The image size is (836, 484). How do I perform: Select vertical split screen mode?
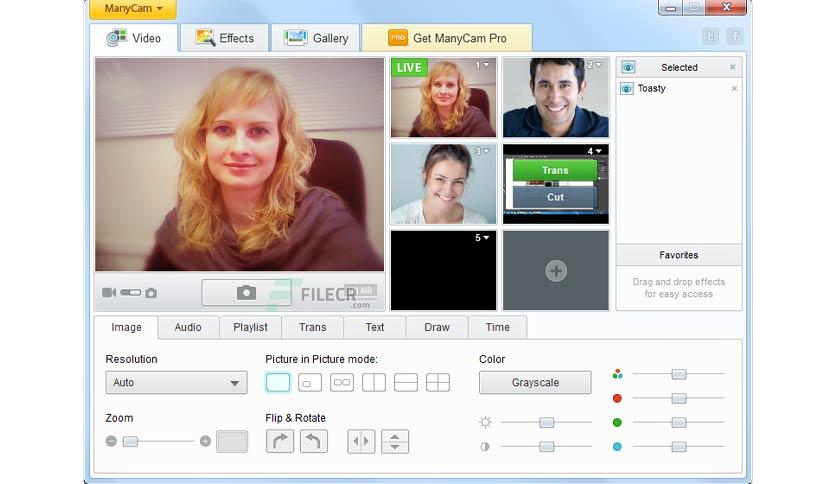(x=374, y=383)
